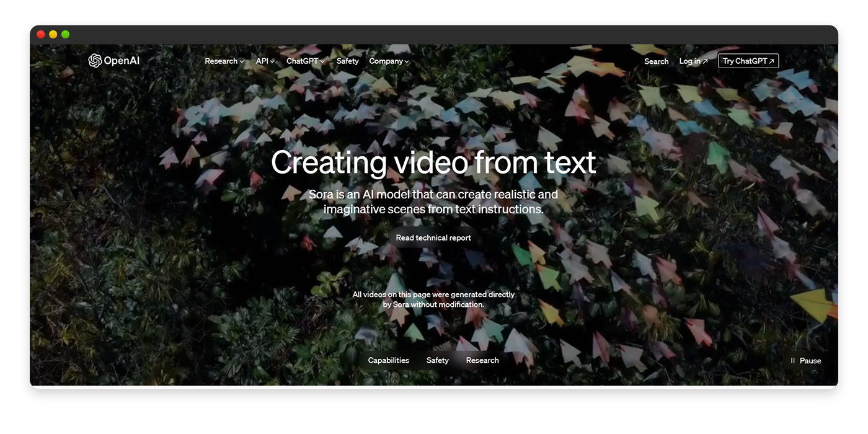This screenshot has width=868, height=434.
Task: Click the green maximize window button
Action: point(66,35)
